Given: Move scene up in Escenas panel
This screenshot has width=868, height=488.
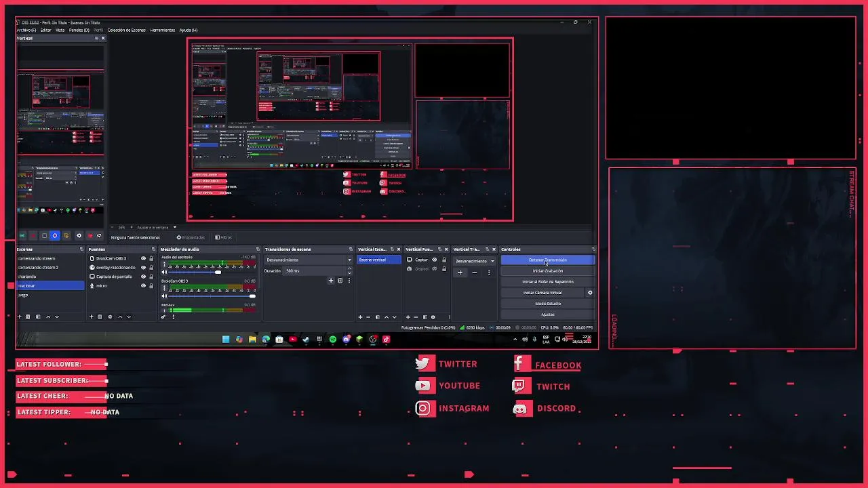Looking at the screenshot, I should (x=48, y=317).
